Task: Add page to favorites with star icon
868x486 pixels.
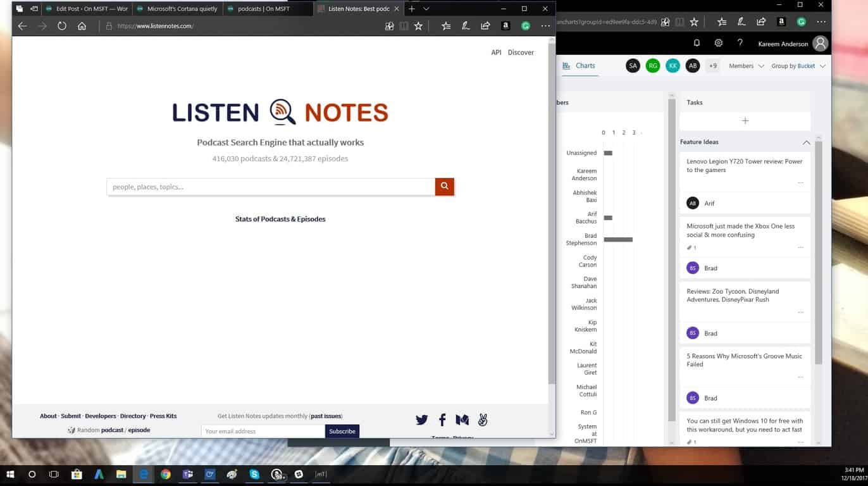Action: (418, 26)
